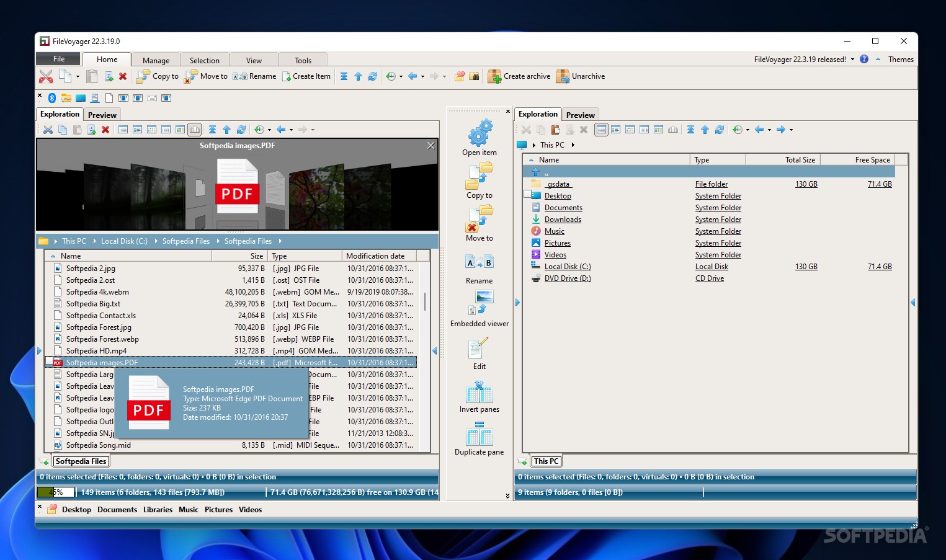
Task: Open the dropdown beside FileVoyager 22.3.19 released!
Action: [852, 60]
